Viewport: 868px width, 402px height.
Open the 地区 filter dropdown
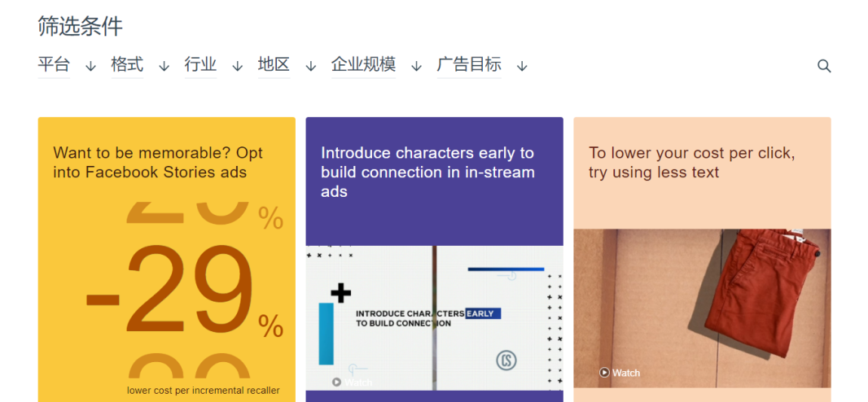coord(274,65)
